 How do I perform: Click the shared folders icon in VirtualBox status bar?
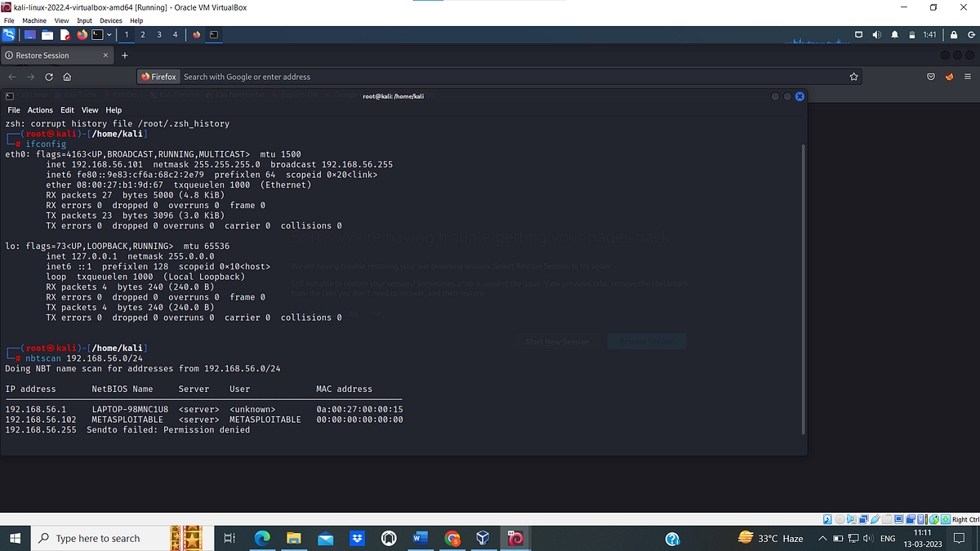tap(887, 519)
